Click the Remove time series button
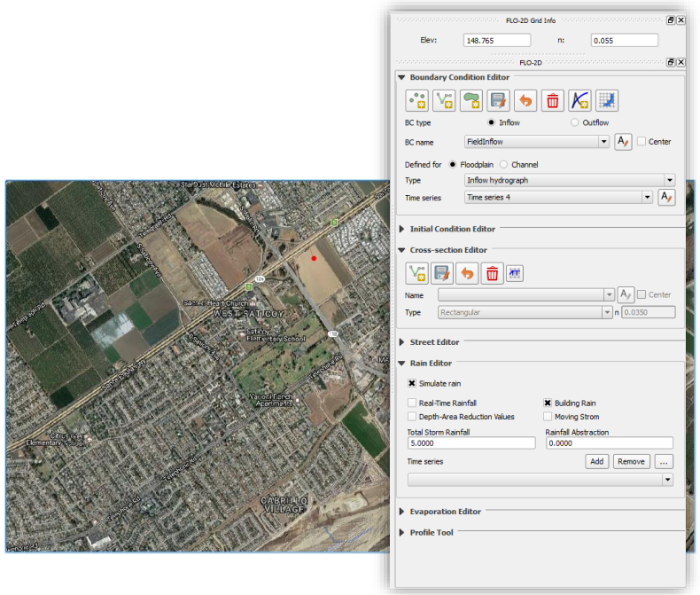The width and height of the screenshot is (700, 595). click(x=631, y=462)
